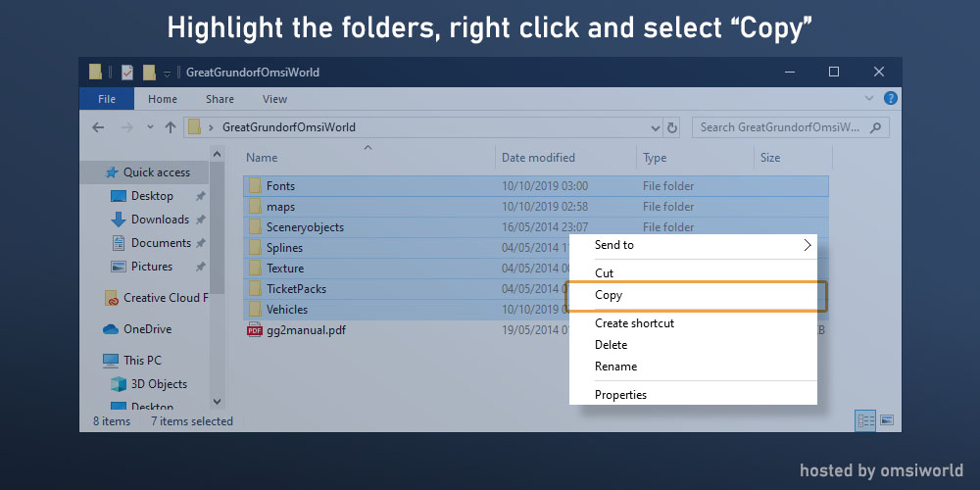Click the pin icon beside Downloads
The width and height of the screenshot is (980, 490).
(200, 220)
